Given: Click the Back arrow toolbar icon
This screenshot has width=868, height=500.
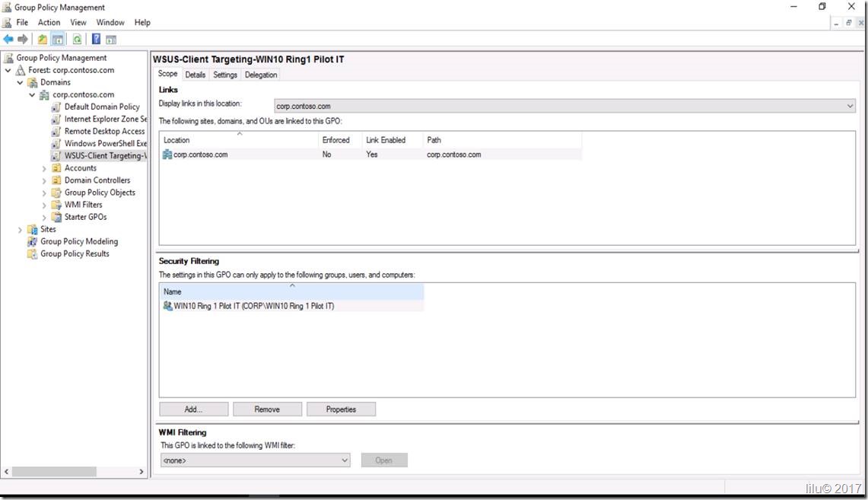Looking at the screenshot, I should click(8, 40).
